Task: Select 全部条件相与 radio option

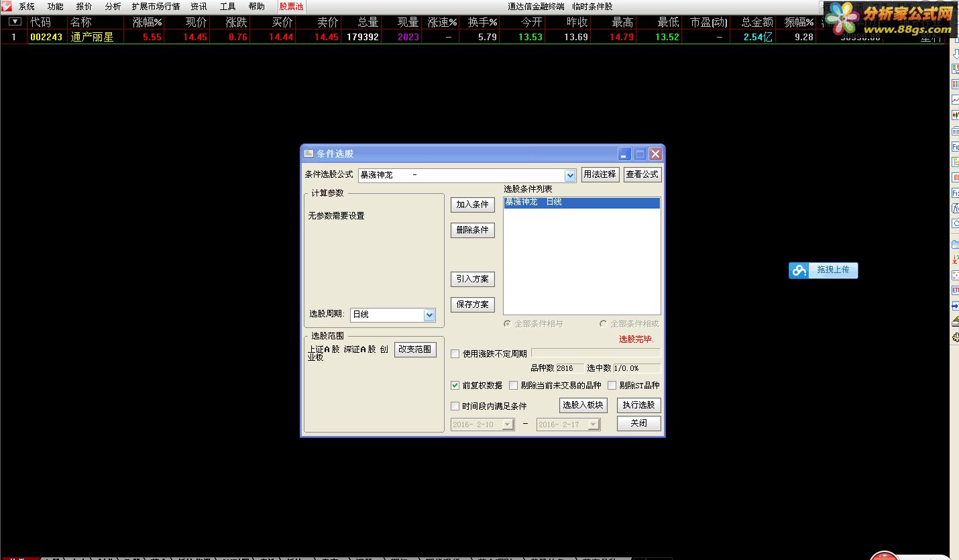Action: click(508, 324)
